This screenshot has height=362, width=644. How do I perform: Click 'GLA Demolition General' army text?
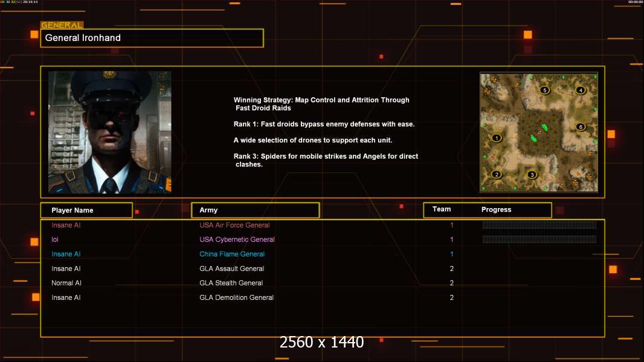coord(237,297)
